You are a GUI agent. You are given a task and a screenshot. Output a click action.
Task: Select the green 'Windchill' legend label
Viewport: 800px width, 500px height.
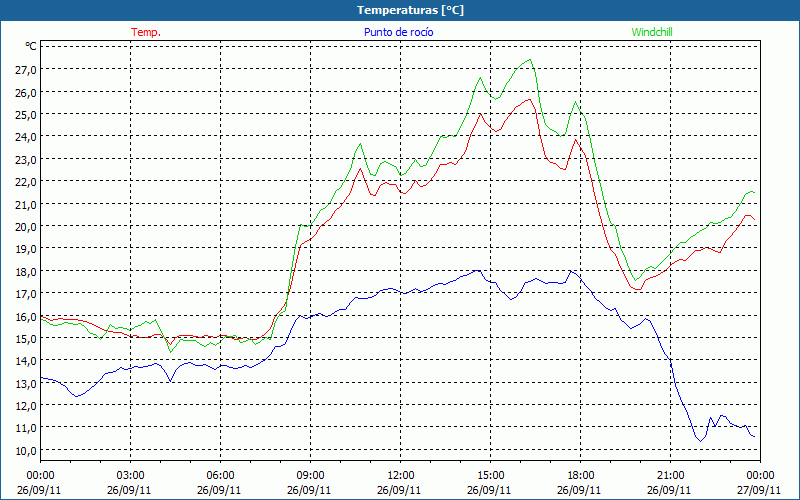point(652,32)
